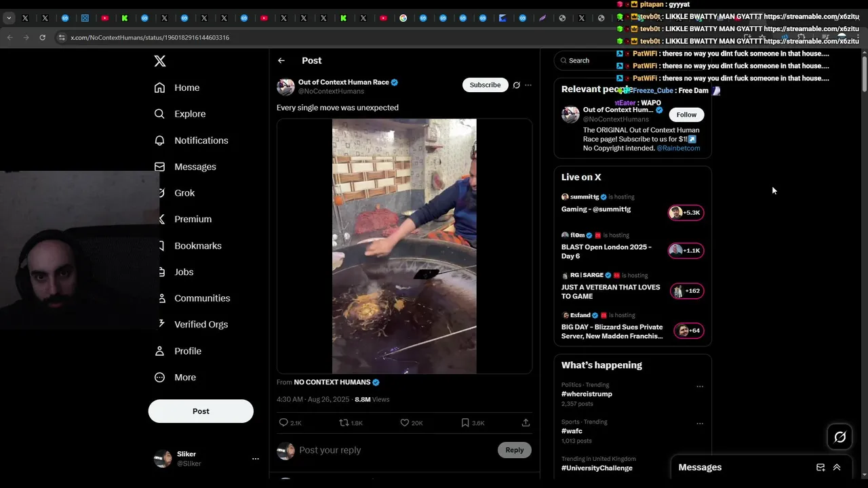Click the Grok icon next to Subscribe
The width and height of the screenshot is (868, 488).
517,85
